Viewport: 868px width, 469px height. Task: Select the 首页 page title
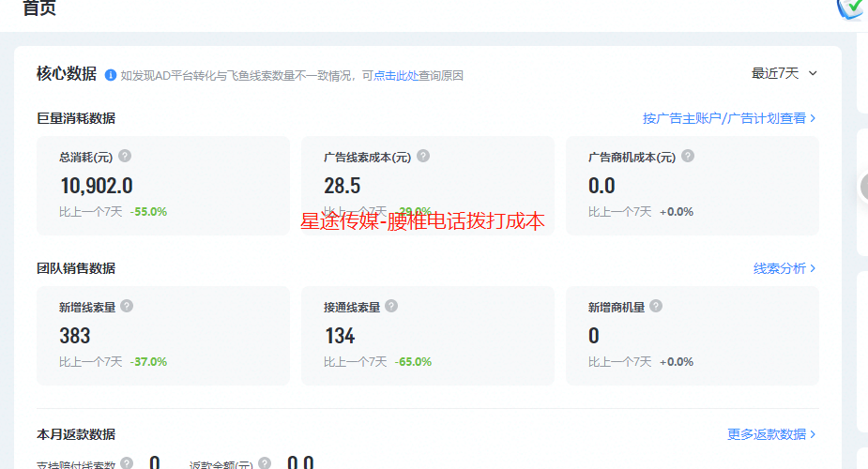39,8
